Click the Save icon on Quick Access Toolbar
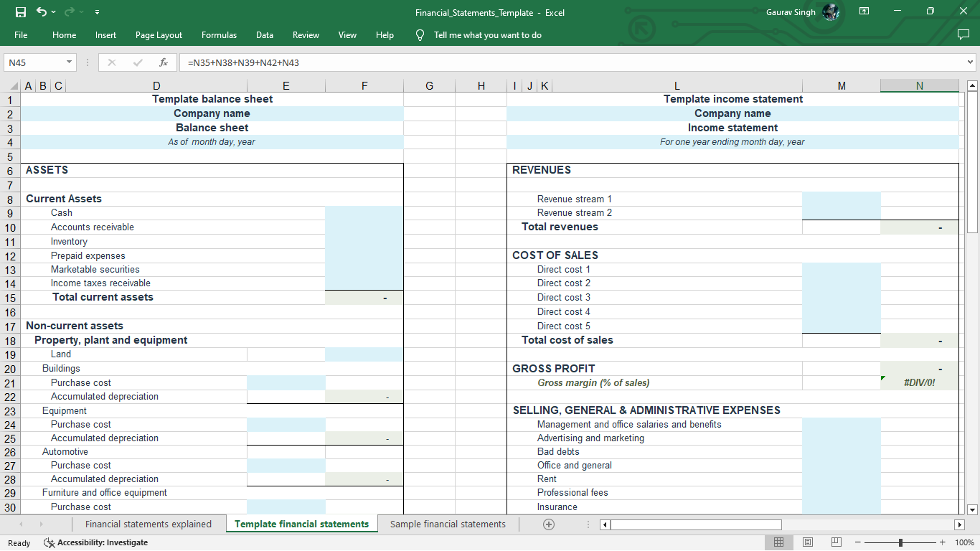The width and height of the screenshot is (980, 551). (22, 11)
